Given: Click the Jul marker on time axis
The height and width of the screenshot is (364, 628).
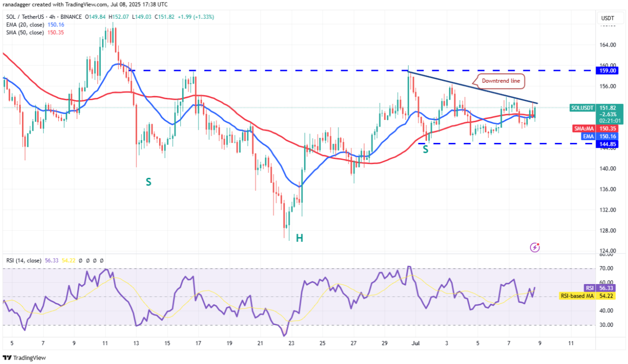Looking at the screenshot, I should tap(416, 343).
